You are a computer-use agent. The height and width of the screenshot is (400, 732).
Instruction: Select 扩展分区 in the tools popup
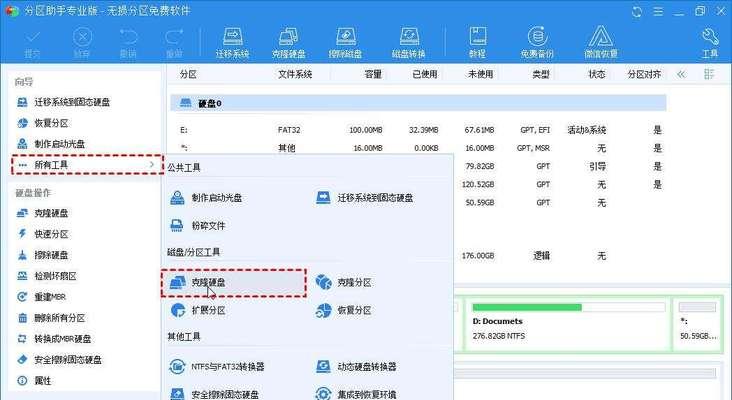197,310
